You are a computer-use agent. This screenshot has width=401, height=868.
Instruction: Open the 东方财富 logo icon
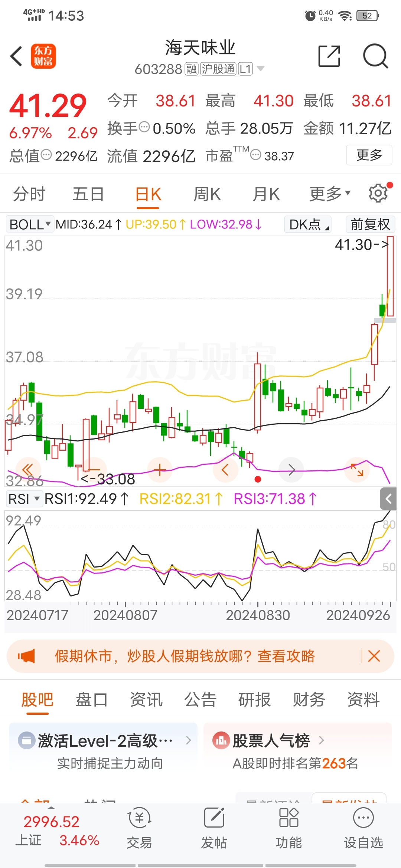(43, 56)
